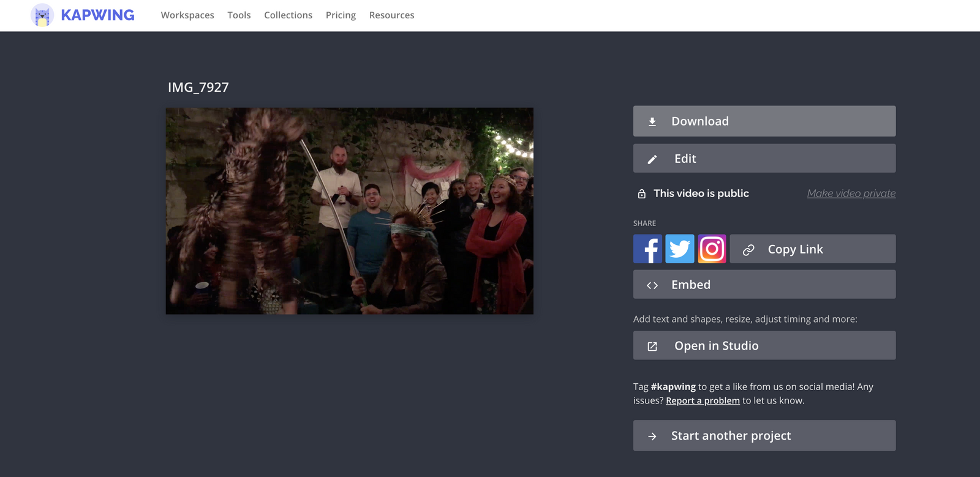Image resolution: width=980 pixels, height=477 pixels.
Task: Play the IMG_7927 video preview
Action: [349, 211]
